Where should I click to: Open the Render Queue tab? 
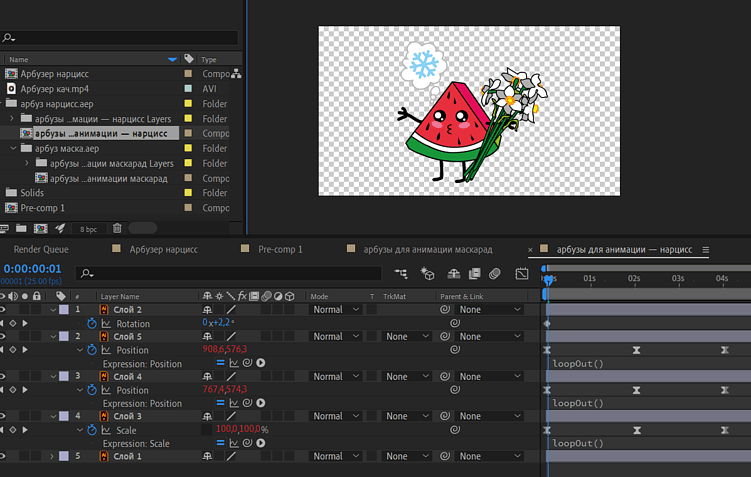coord(42,249)
